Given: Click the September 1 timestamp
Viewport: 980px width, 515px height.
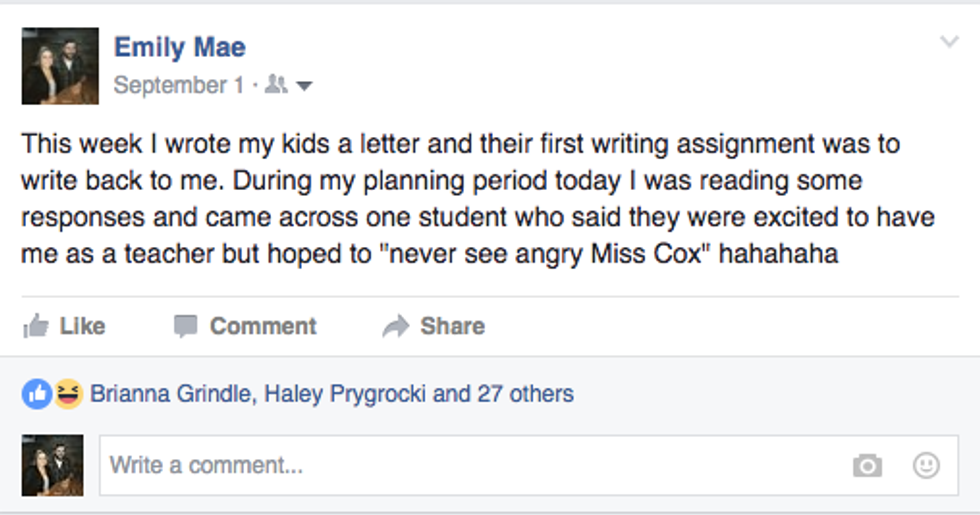Looking at the screenshot, I should [x=178, y=86].
